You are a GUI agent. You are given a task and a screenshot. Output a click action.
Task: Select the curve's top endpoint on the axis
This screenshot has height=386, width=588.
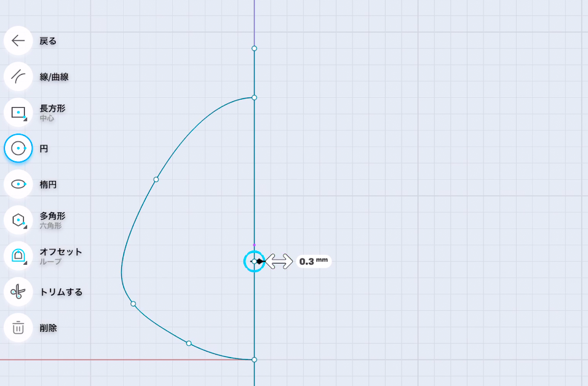(x=254, y=98)
